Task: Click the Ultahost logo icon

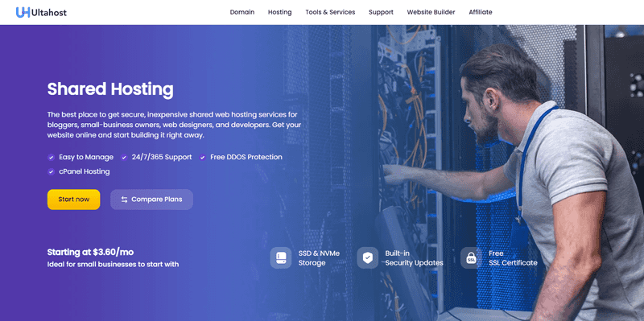Action: coord(23,12)
